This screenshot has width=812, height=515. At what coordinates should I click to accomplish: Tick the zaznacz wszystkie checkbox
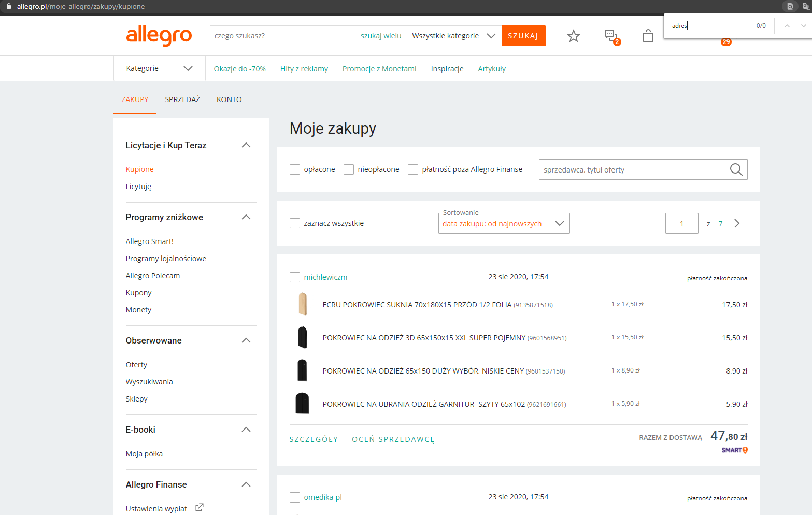click(295, 223)
